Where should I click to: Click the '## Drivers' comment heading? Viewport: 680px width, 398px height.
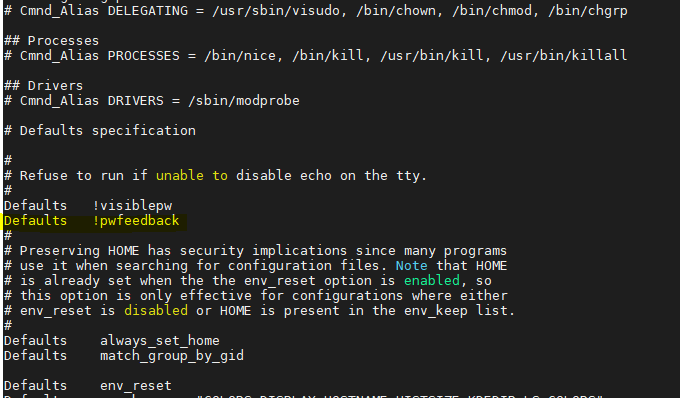(x=43, y=86)
